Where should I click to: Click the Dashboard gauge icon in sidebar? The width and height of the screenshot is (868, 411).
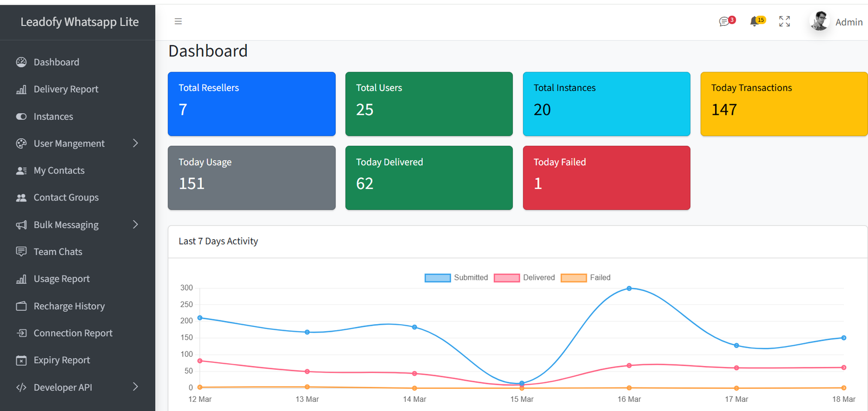[21, 62]
